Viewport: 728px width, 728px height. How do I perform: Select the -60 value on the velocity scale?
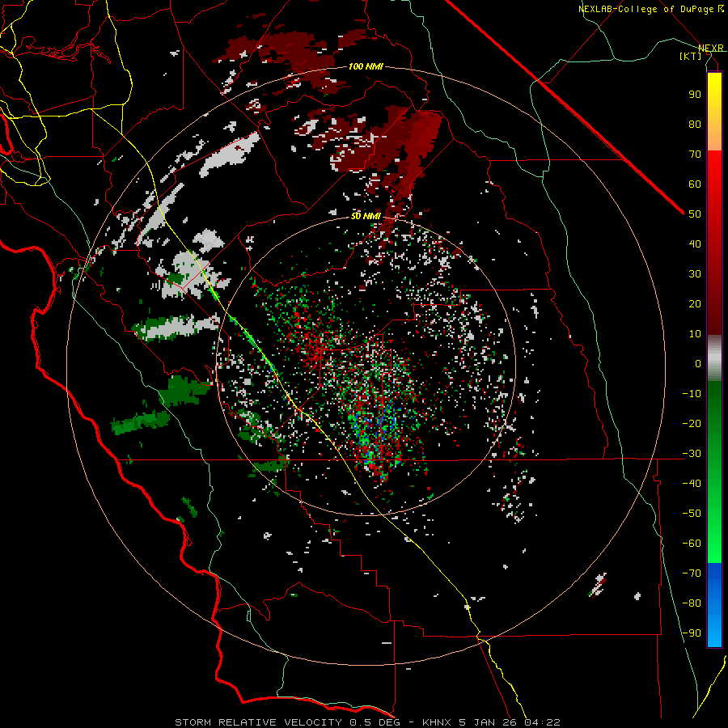692,544
